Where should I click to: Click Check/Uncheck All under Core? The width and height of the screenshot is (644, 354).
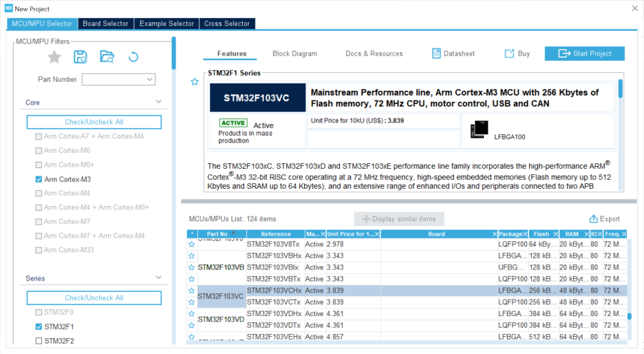tap(94, 122)
